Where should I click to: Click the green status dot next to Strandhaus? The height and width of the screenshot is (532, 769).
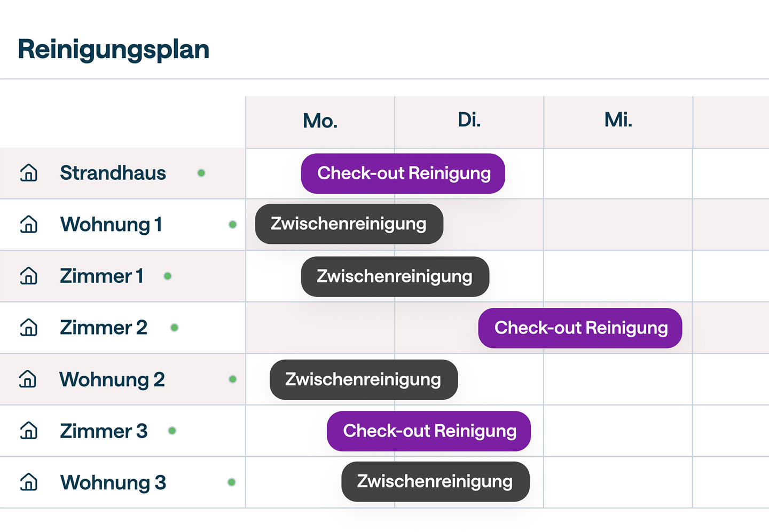pyautogui.click(x=201, y=173)
